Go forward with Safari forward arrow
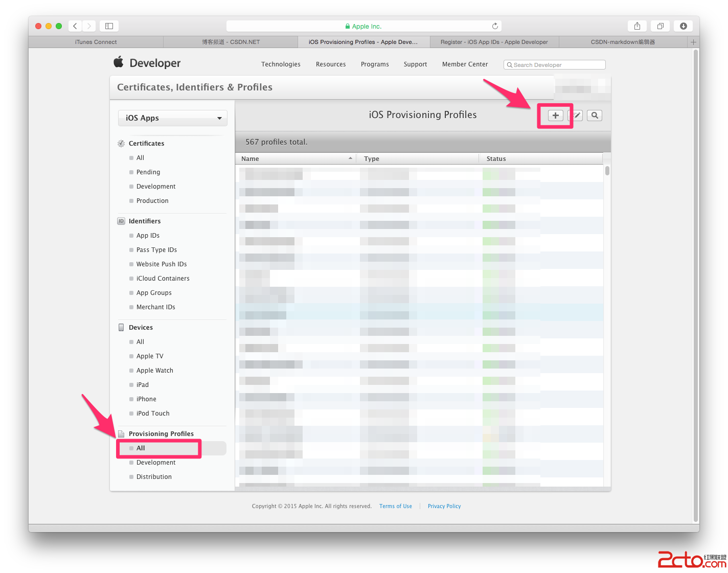This screenshot has width=728, height=573. coord(89,26)
